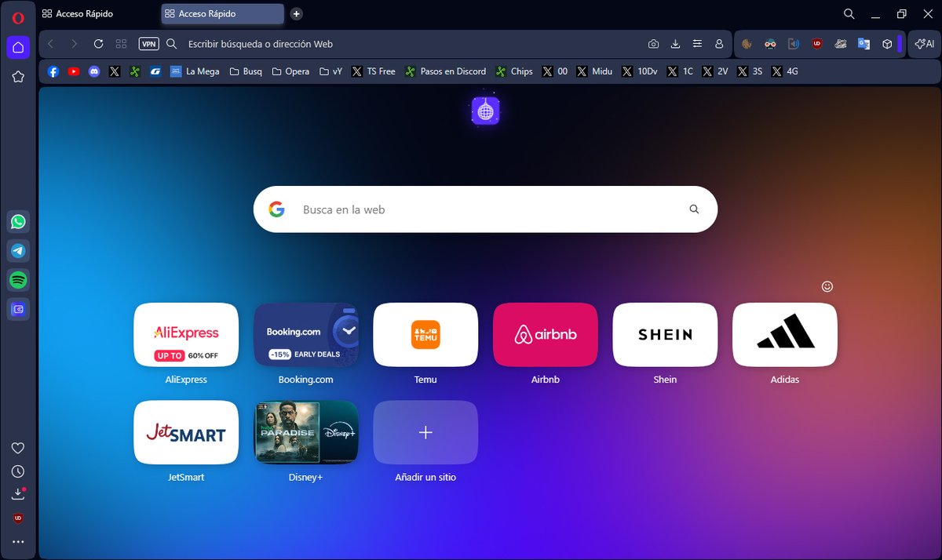Open WhatsApp in the sidebar

18,222
